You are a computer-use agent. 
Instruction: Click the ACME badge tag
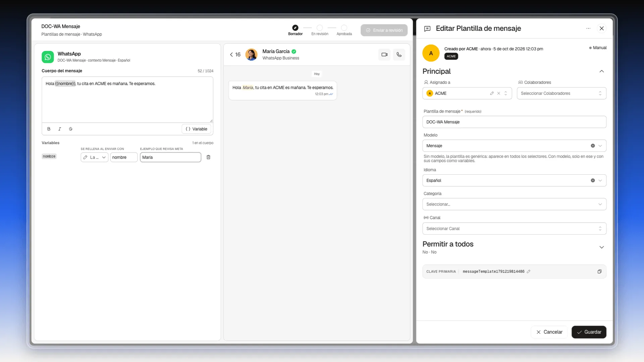point(451,56)
